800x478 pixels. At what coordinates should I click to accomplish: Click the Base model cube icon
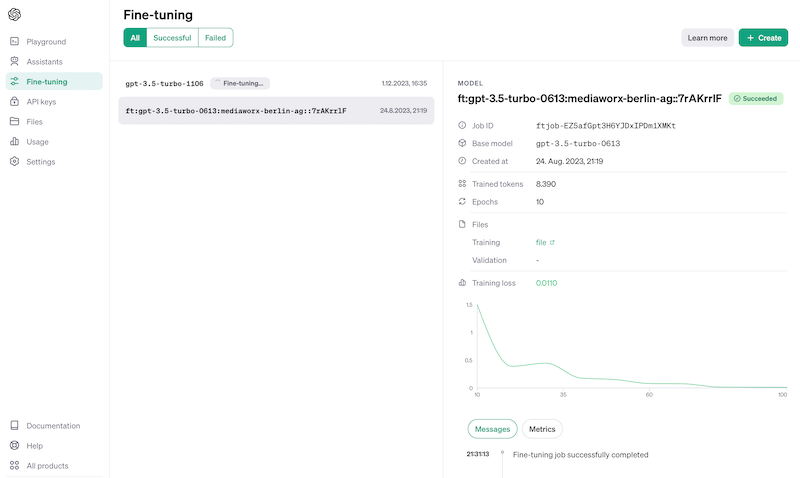[462, 143]
